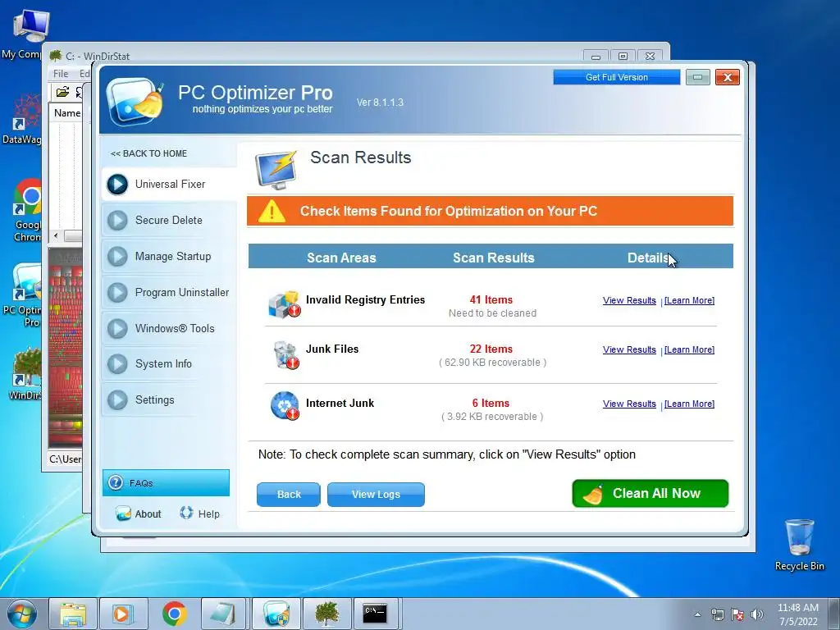Click the Program Uninstaller arrow icon
Viewport: 840px width, 630px height.
click(117, 293)
